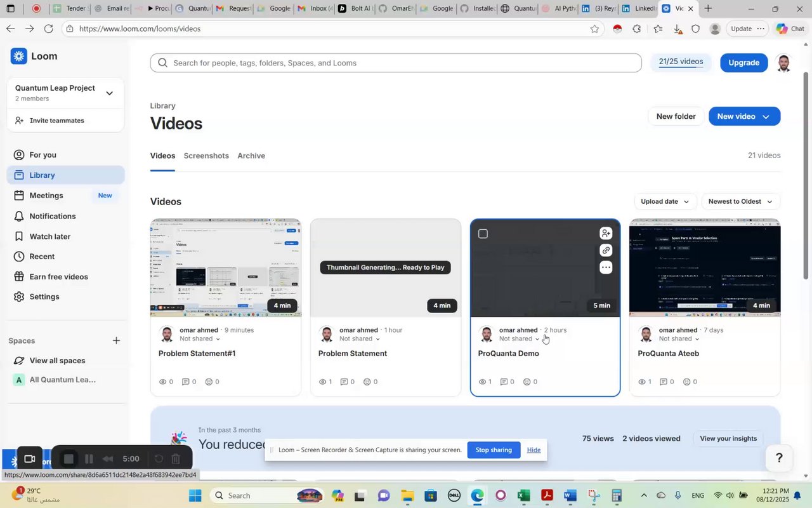Image resolution: width=812 pixels, height=508 pixels.
Task: Open more options for ProQuanta Demo video
Action: (606, 267)
